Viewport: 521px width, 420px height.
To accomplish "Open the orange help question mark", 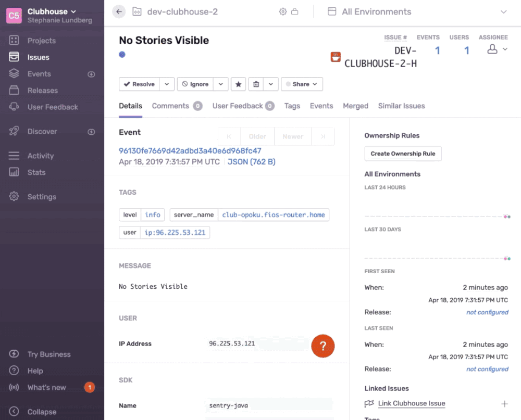I will tap(322, 346).
